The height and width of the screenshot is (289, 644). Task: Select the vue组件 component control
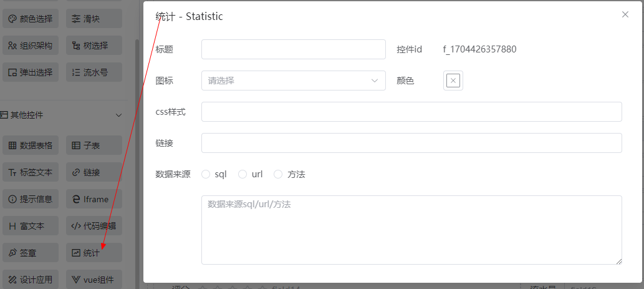94,280
